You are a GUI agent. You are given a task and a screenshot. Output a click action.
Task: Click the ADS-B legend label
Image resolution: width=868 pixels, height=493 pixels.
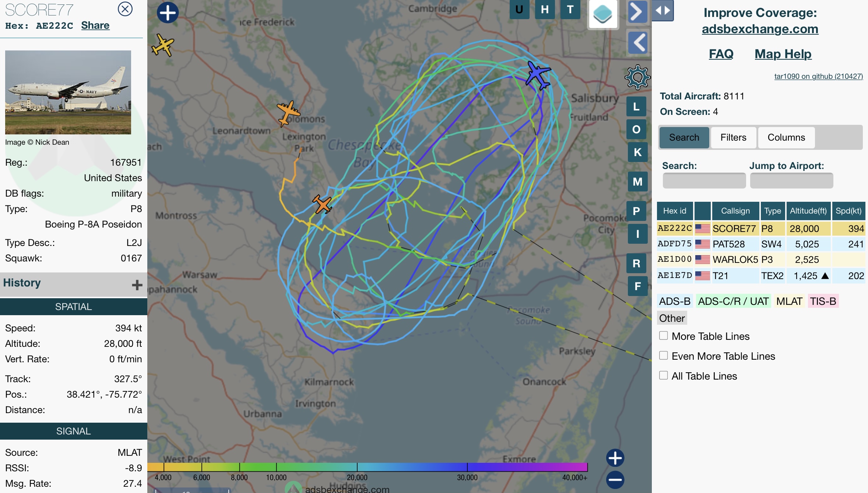(x=675, y=301)
